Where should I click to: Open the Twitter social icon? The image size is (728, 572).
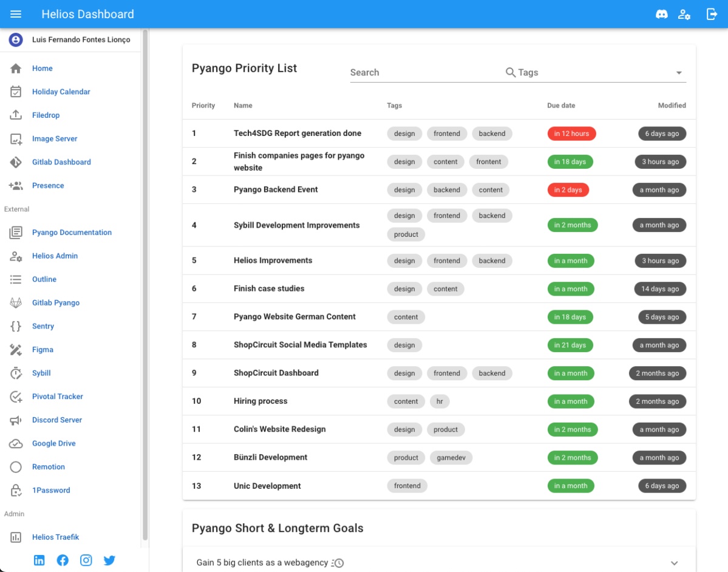pyautogui.click(x=109, y=560)
